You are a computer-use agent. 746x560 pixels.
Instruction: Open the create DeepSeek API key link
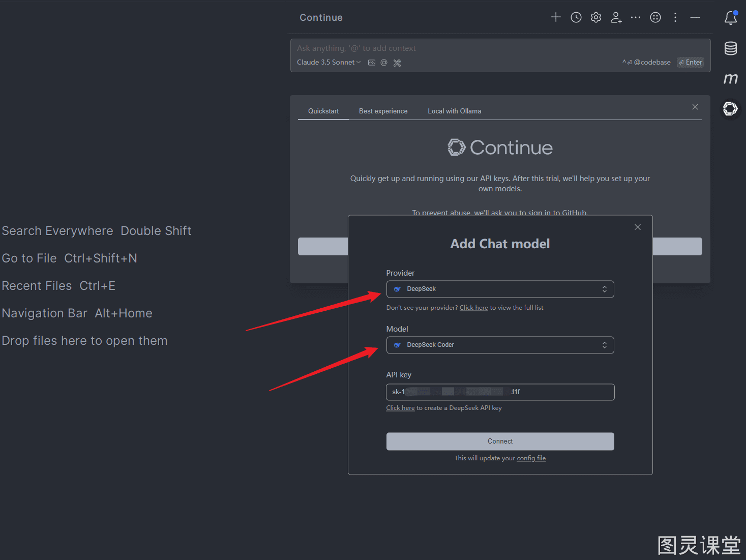point(400,408)
